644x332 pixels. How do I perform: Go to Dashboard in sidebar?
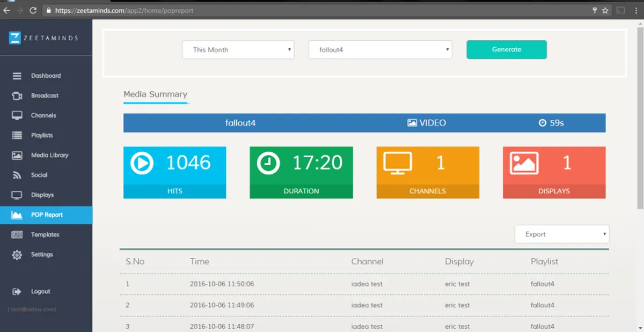(46, 76)
